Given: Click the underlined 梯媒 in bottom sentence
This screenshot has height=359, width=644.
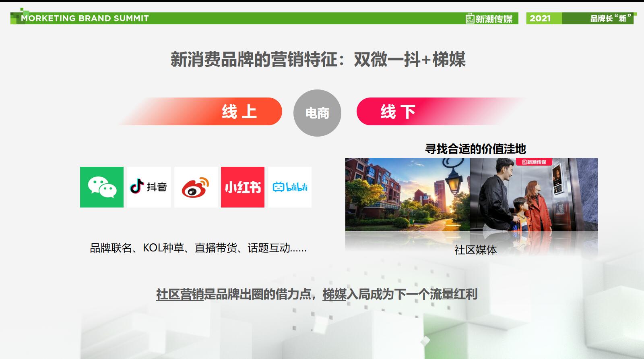Looking at the screenshot, I should tap(334, 294).
